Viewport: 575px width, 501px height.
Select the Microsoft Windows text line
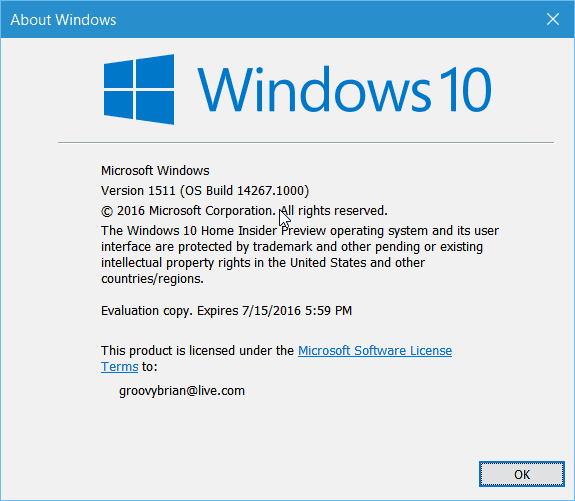point(155,171)
